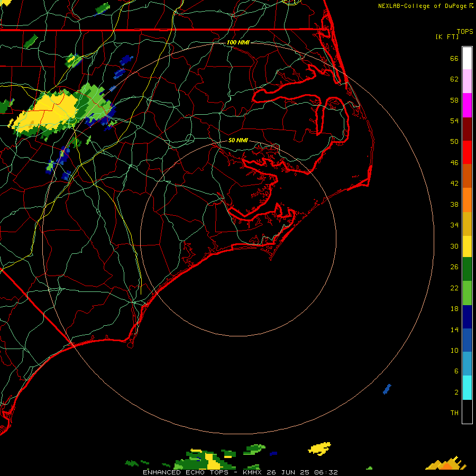Click the 'ENHANCED ECHO TOPS' product title
The image size is (476, 476).
point(186,472)
